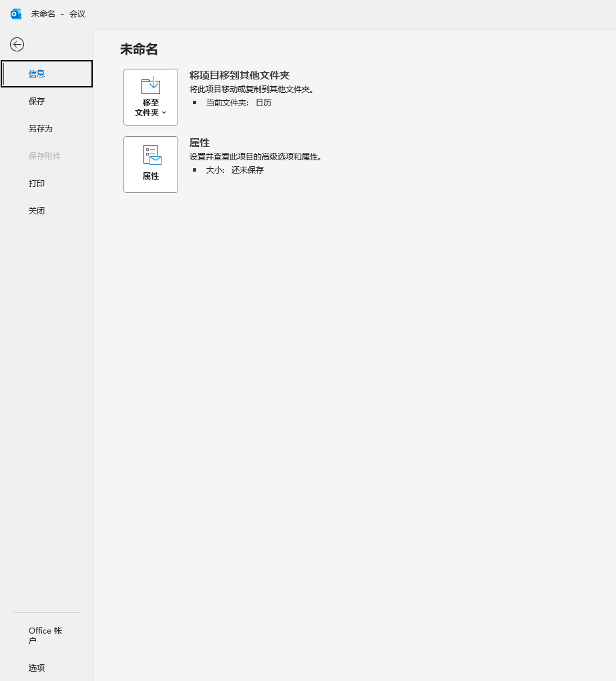The image size is (616, 681).
Task: Select 关闭 to close the item
Action: (37, 211)
